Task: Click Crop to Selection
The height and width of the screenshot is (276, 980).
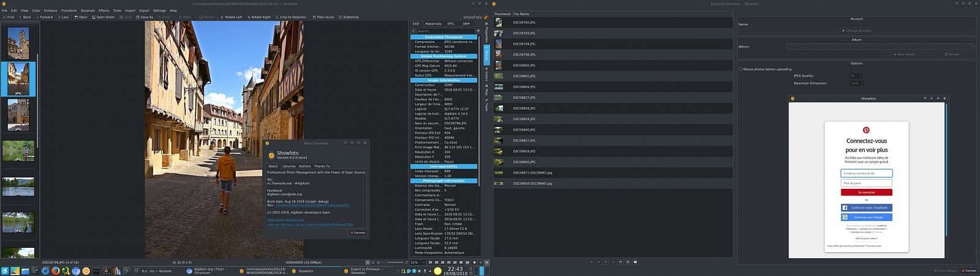Action: point(291,17)
